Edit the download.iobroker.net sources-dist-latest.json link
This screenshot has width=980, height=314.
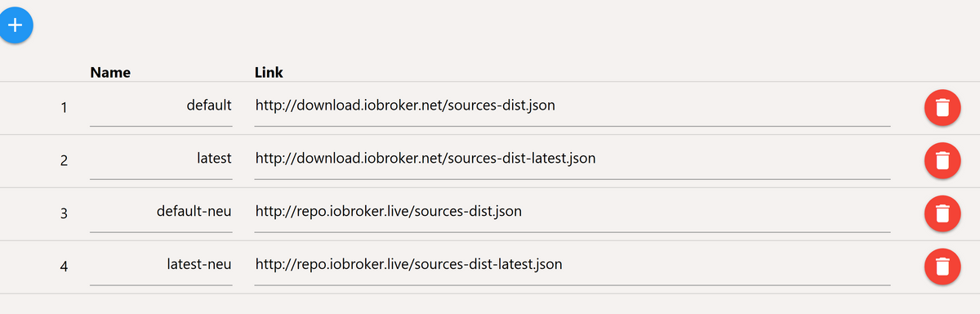[572, 159]
